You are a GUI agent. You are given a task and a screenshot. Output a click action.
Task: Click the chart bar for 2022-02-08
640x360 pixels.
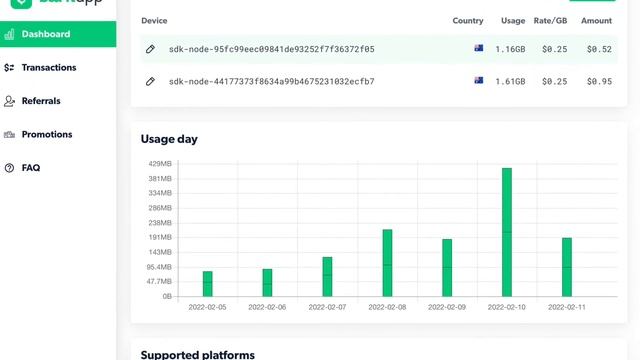pos(387,263)
